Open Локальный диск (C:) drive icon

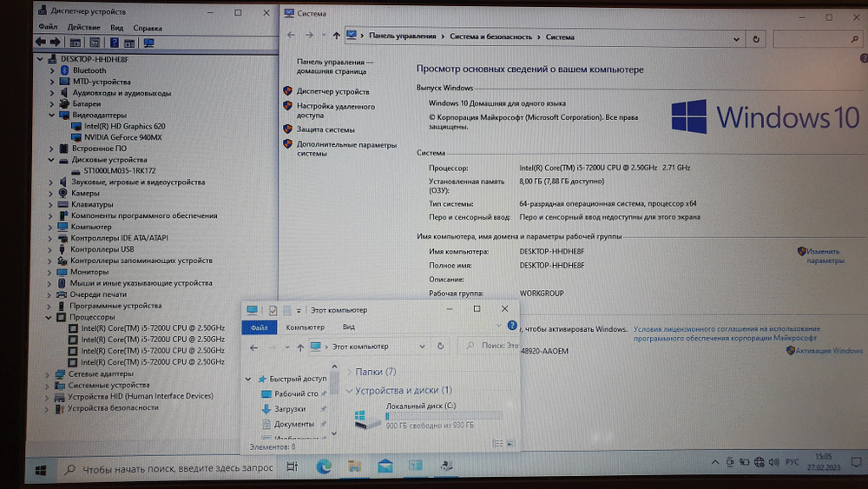366,418
